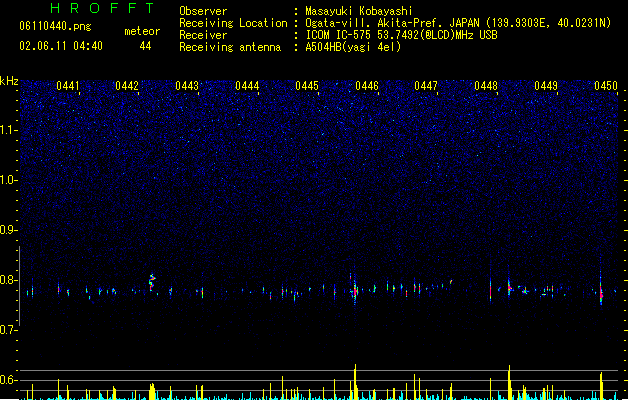This screenshot has height=400, width=629.
Task: Select the ICOM IC-575 receiver text
Action: pyautogui.click(x=401, y=35)
